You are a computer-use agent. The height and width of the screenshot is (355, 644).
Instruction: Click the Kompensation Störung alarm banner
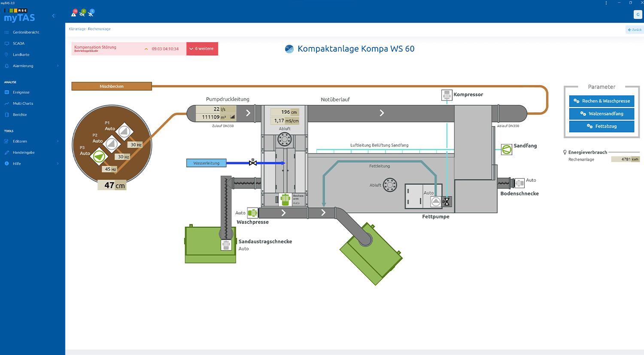[x=129, y=49]
